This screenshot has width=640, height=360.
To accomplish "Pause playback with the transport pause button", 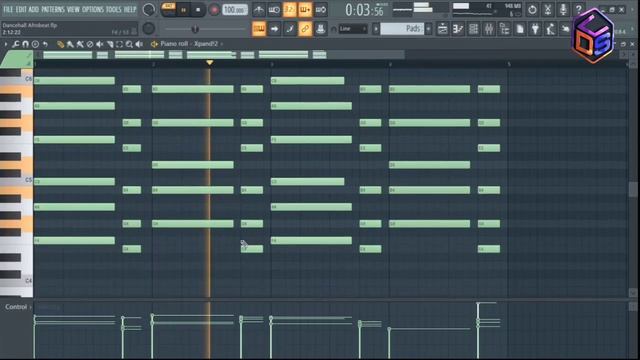I will (x=183, y=10).
